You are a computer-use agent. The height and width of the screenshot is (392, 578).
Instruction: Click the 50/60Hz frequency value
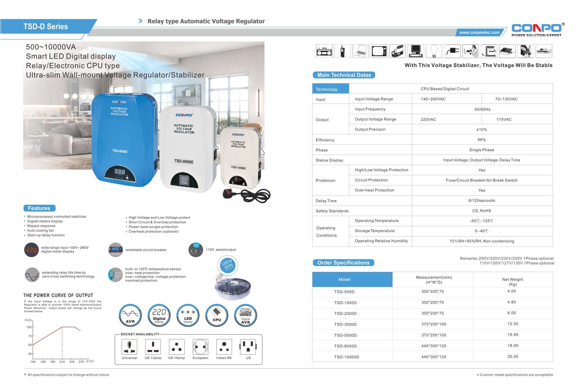pos(482,109)
